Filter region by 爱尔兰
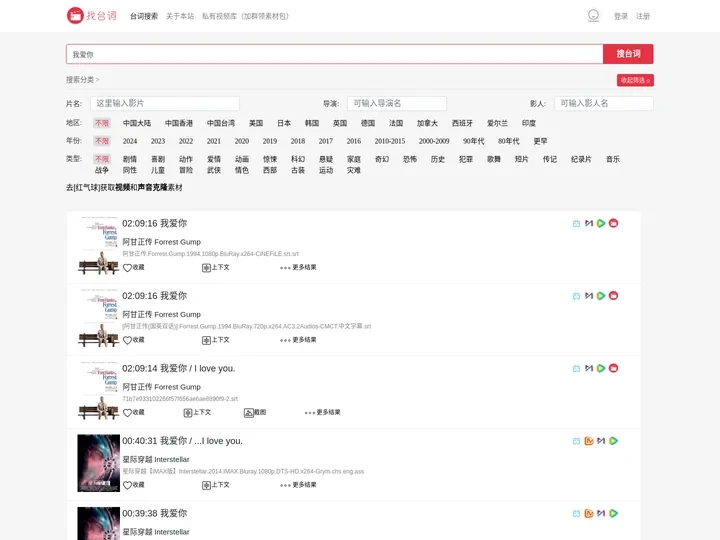Viewport: 720px width, 540px height. click(x=497, y=123)
